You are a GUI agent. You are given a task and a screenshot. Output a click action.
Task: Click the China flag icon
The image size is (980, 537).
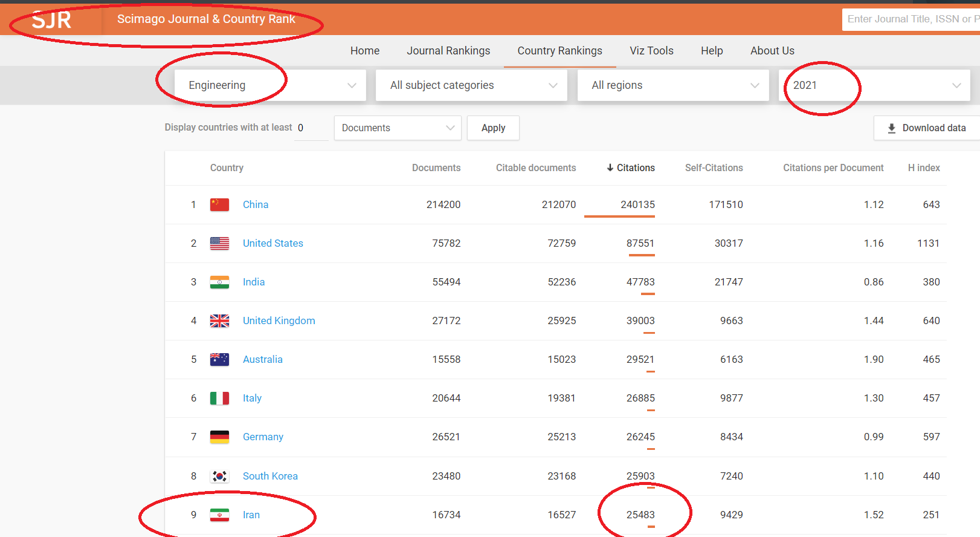click(x=219, y=204)
